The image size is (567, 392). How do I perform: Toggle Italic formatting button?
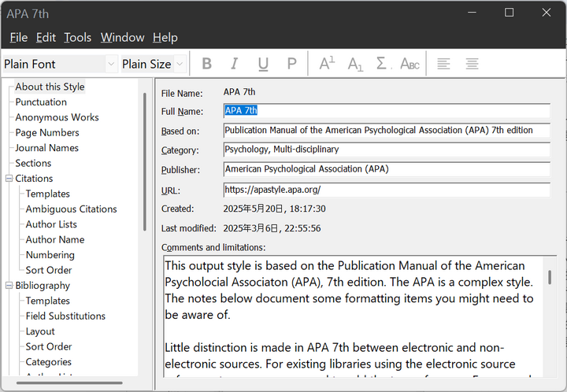tap(235, 64)
